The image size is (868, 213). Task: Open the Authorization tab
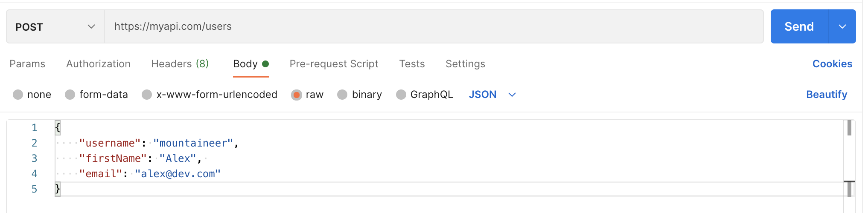98,64
